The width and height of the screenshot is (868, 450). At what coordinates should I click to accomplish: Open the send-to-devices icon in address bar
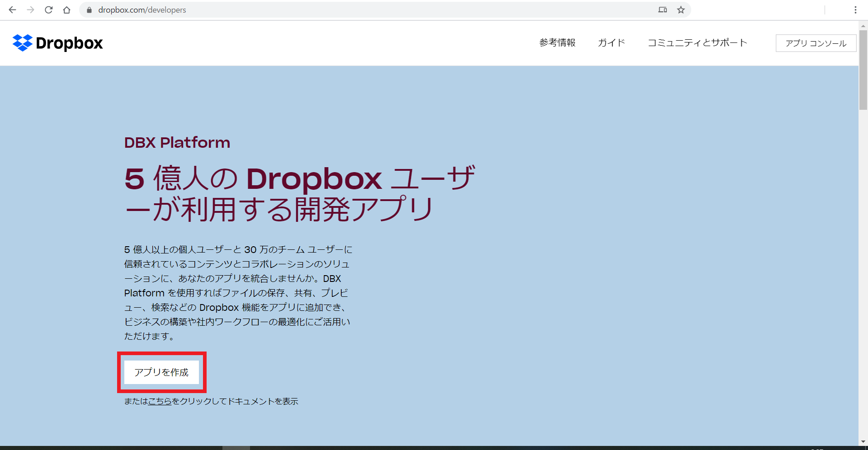(662, 9)
